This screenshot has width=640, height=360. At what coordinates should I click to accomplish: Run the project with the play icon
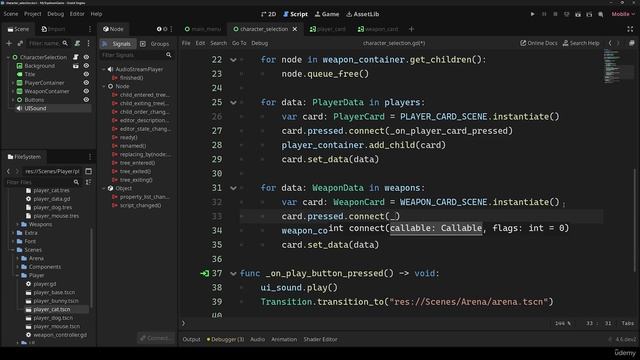point(532,14)
